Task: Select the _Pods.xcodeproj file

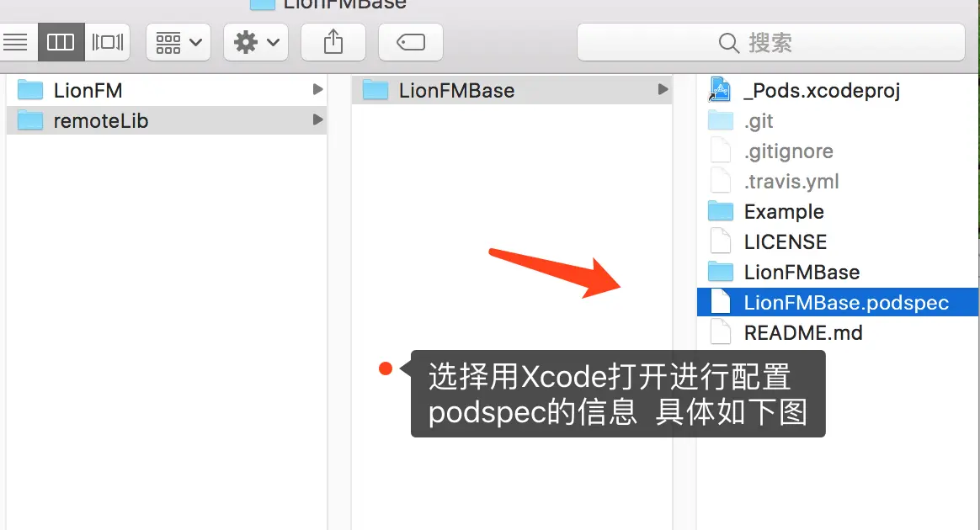Action: tap(838, 91)
